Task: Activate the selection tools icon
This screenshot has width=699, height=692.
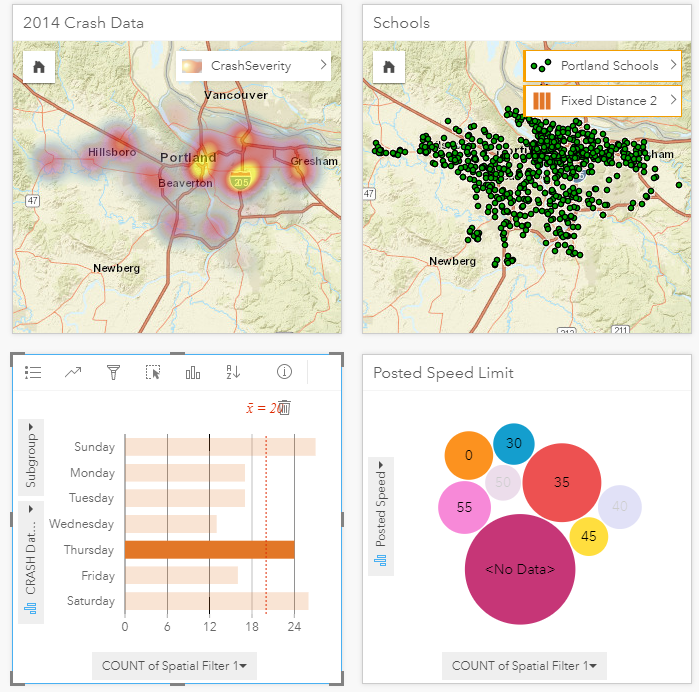Action: [x=153, y=372]
